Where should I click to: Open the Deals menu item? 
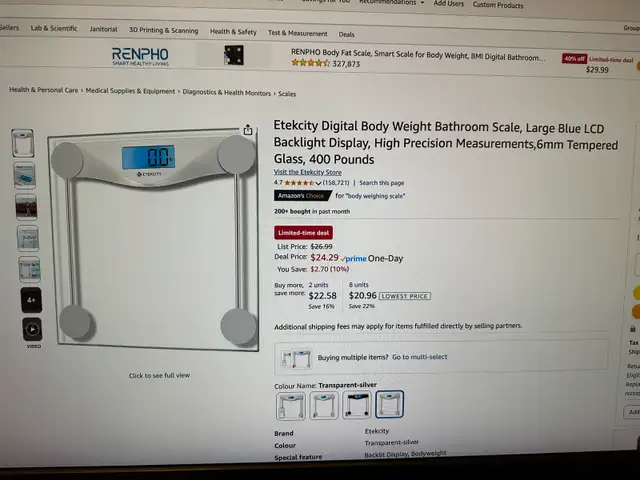coord(347,34)
